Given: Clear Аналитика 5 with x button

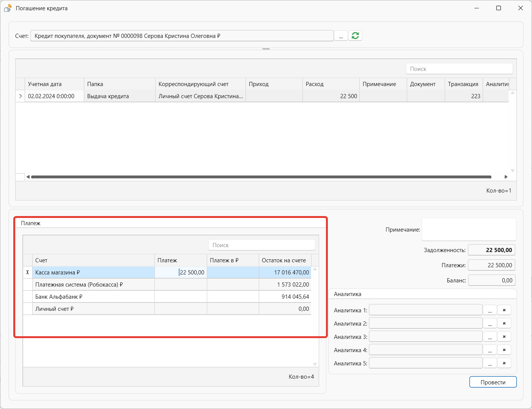Looking at the screenshot, I should click(504, 363).
